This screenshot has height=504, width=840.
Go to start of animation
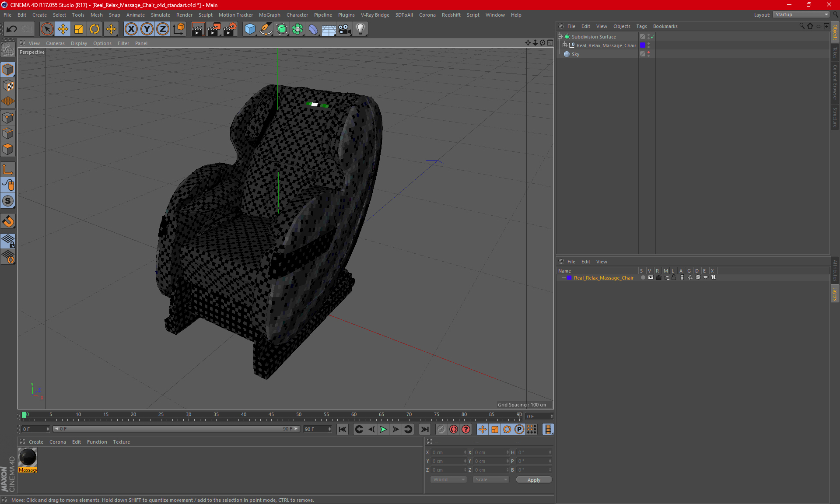point(343,429)
